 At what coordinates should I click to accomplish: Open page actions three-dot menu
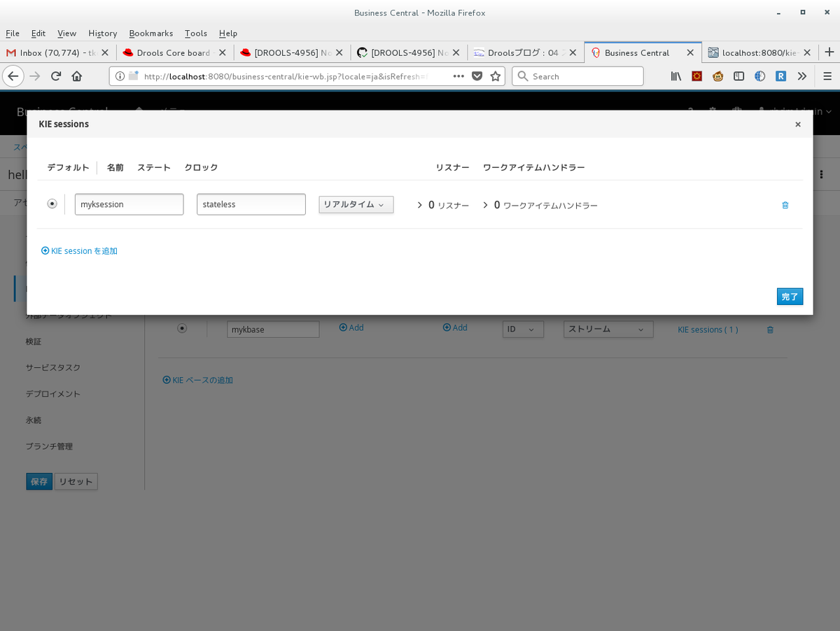point(458,76)
